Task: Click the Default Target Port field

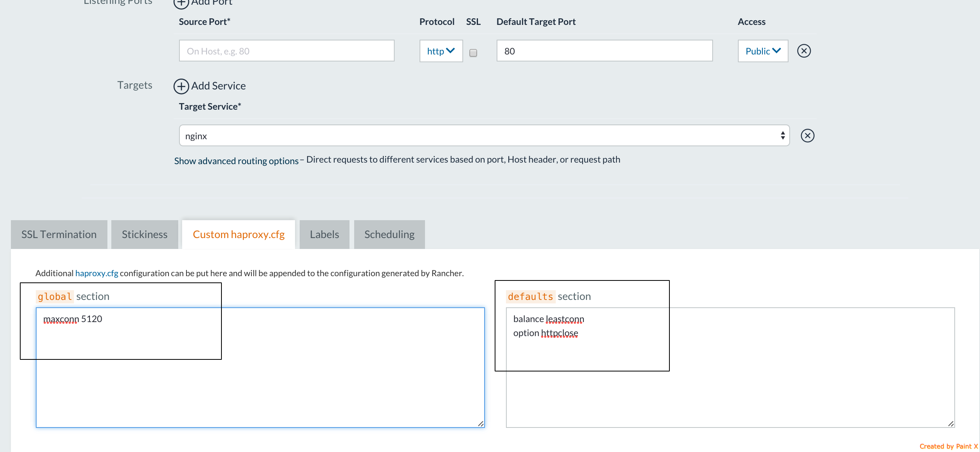Action: [604, 51]
